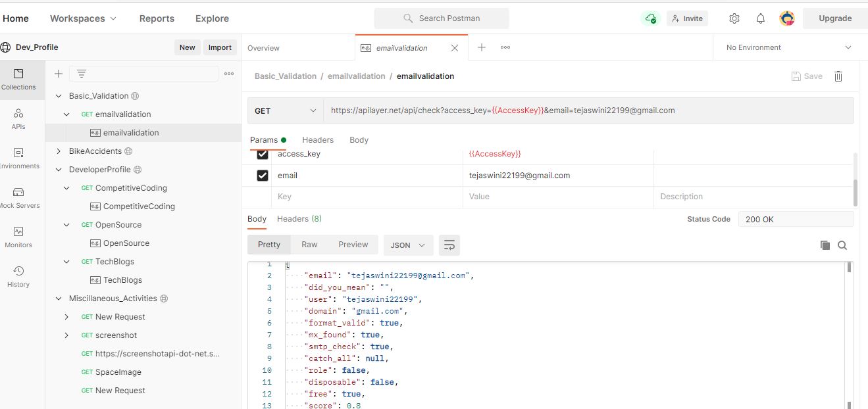This screenshot has width=868, height=409.
Task: Open the Collections sidebar panel
Action: click(x=18, y=79)
